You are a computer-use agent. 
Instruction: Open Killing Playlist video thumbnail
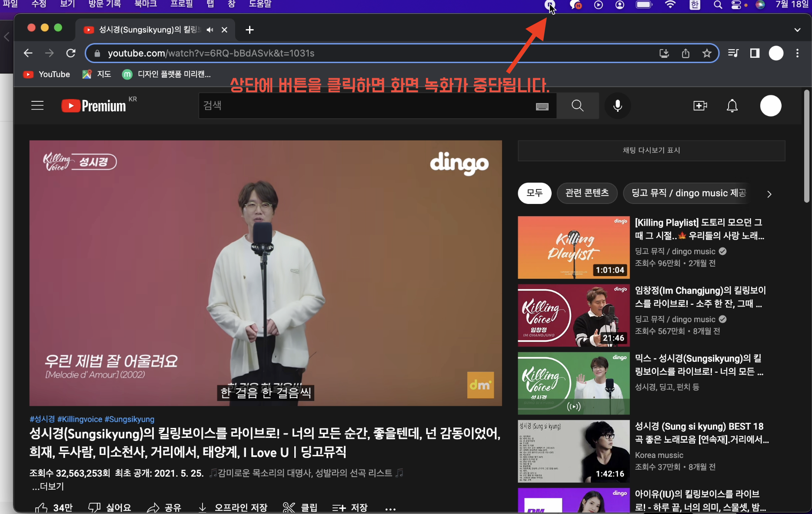(574, 247)
